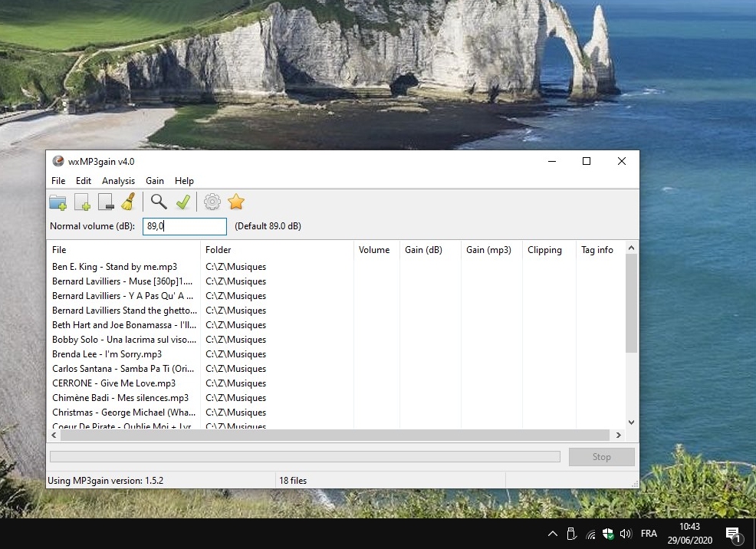
Task: Select Carlos Santana - Samba Pa Ti file
Action: [x=123, y=369]
